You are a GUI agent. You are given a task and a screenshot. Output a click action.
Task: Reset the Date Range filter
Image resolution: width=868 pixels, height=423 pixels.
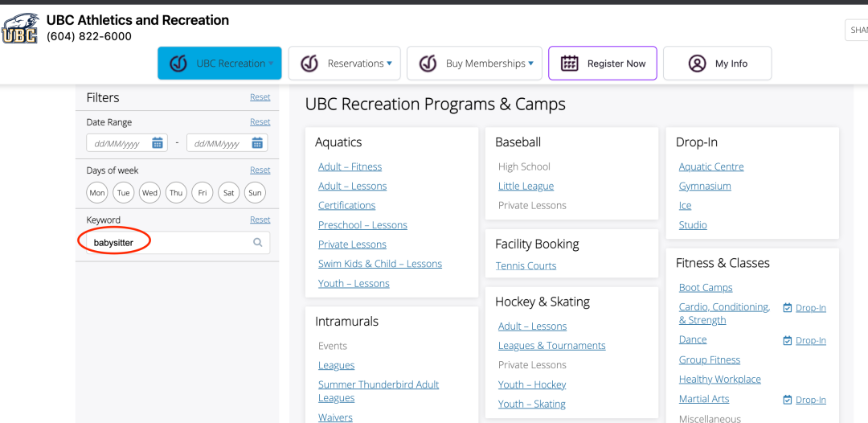pos(260,121)
